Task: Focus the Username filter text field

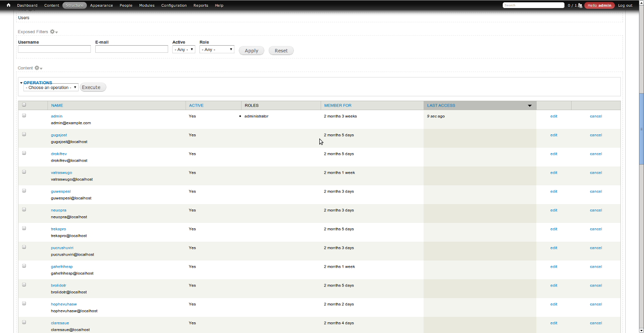Action: (54, 49)
